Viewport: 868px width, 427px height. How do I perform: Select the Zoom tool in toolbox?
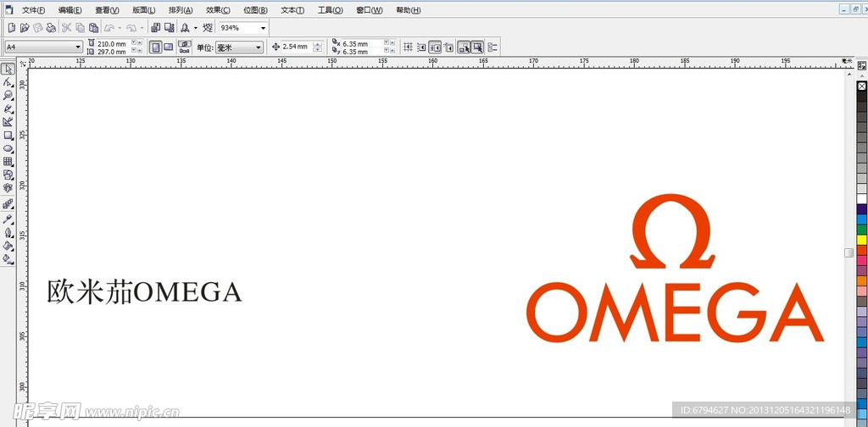8,96
